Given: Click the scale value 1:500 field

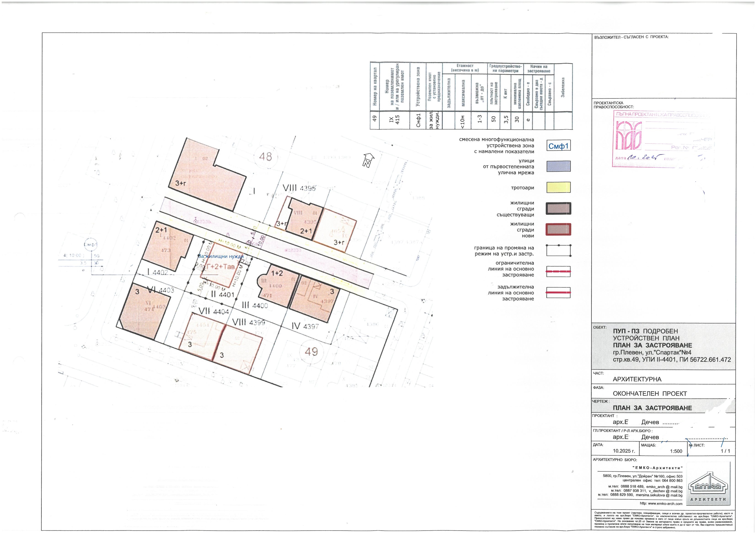Looking at the screenshot, I should (676, 451).
